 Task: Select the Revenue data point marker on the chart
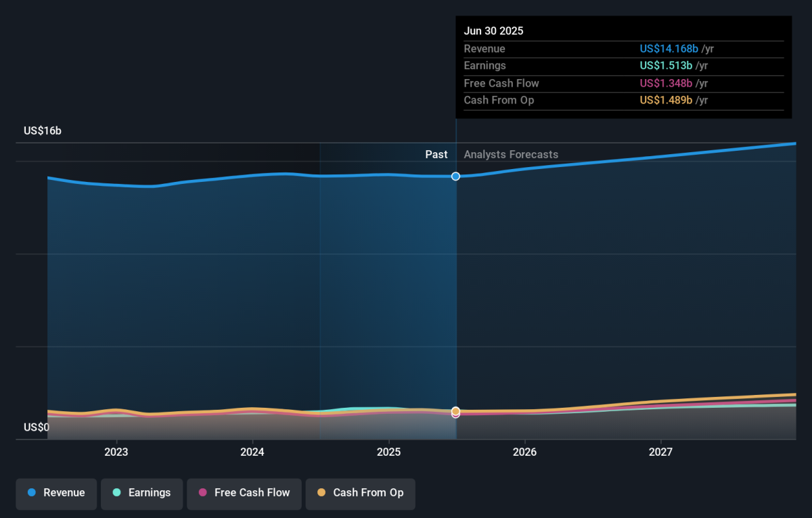[456, 176]
